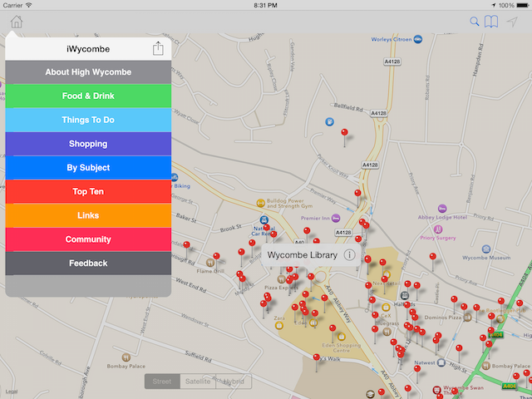Open the Food & Drink category
The height and width of the screenshot is (399, 532).
pos(88,96)
